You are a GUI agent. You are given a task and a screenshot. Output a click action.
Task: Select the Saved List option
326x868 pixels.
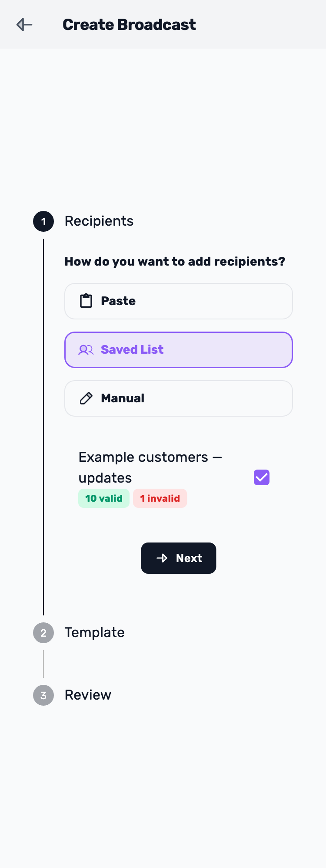[x=179, y=350]
